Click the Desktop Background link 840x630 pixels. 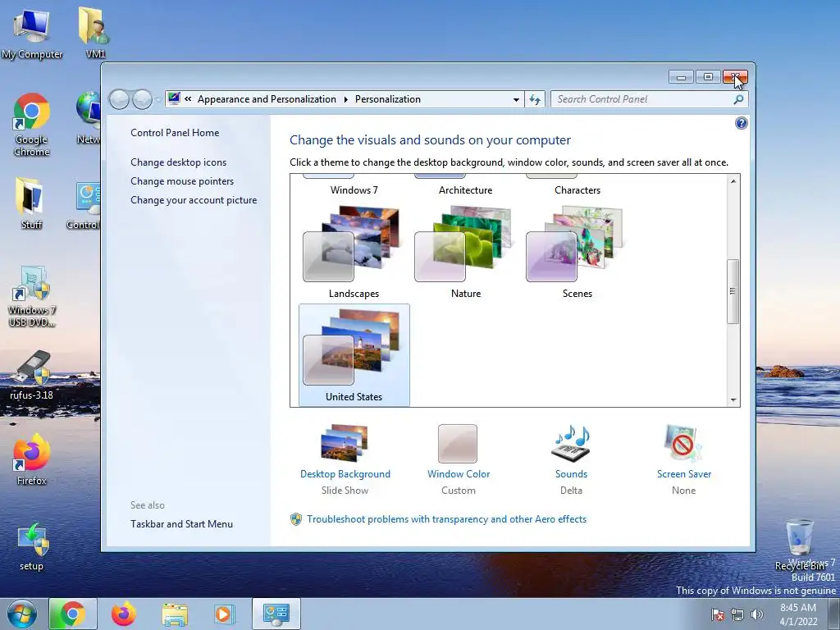point(345,474)
